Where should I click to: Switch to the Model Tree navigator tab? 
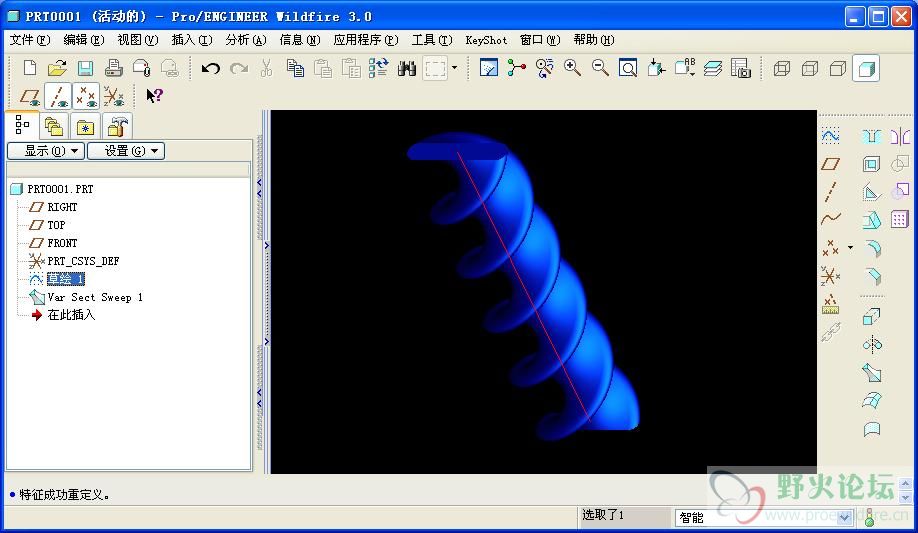[22, 125]
